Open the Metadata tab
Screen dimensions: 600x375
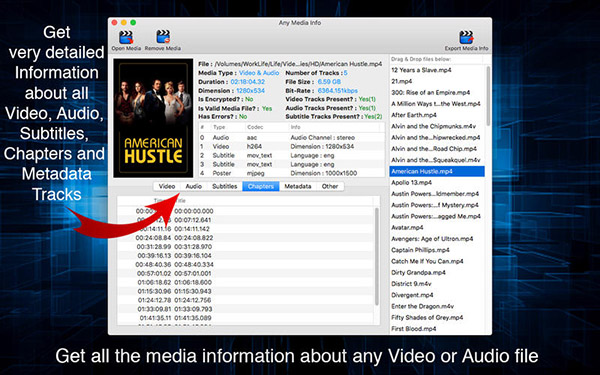point(298,186)
